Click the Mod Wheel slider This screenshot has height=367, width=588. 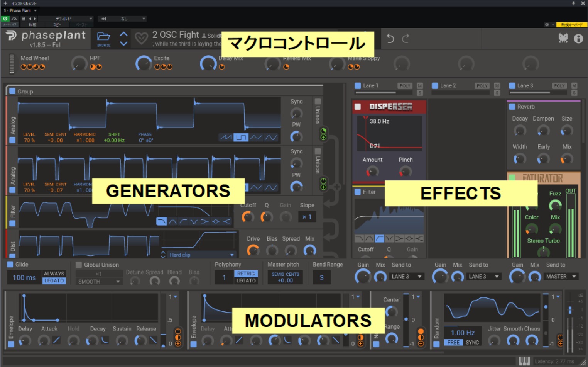click(12, 64)
